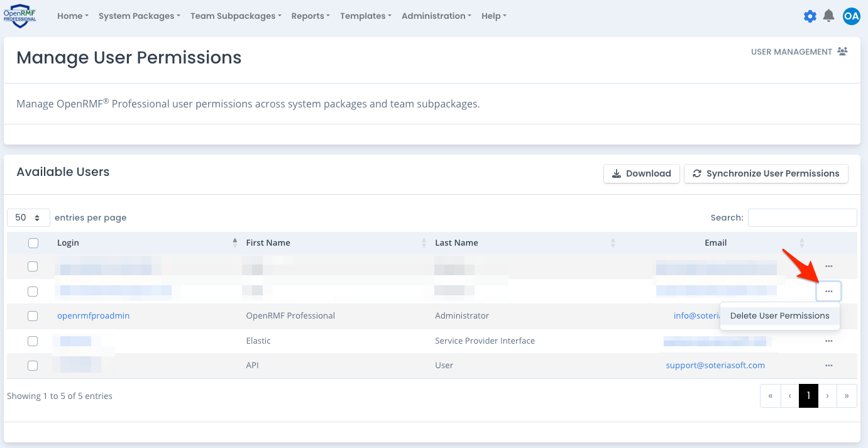Sort by Email column arrows

tap(801, 243)
